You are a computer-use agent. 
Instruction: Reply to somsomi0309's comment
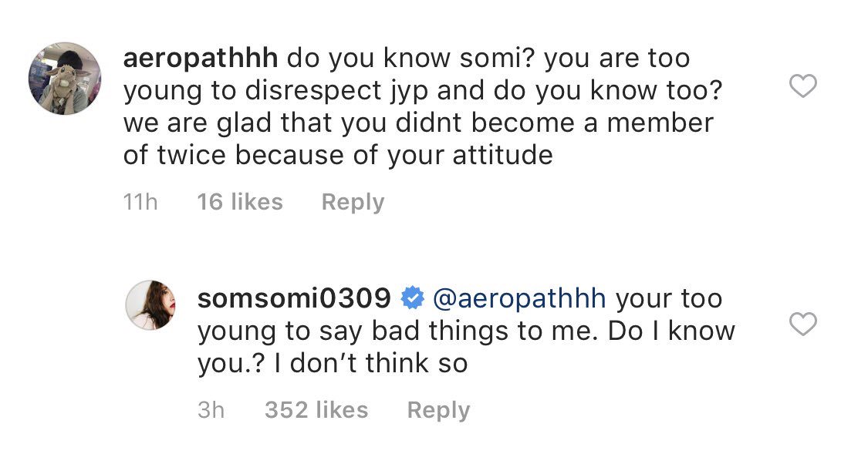(437, 410)
